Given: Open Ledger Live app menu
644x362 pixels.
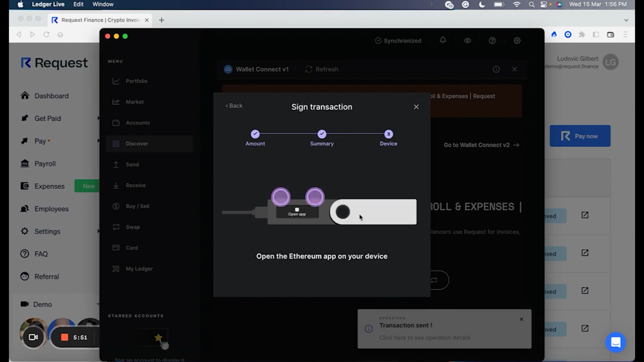Looking at the screenshot, I should coord(48,4).
